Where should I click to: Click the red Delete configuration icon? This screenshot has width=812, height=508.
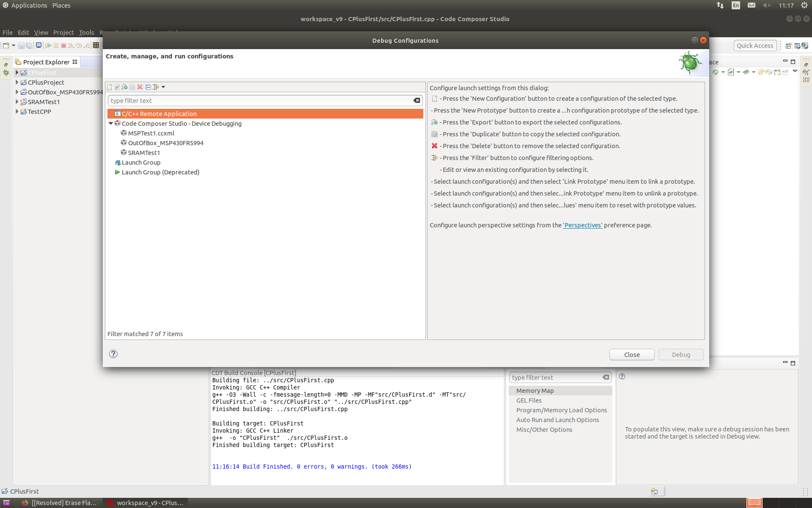pyautogui.click(x=140, y=87)
